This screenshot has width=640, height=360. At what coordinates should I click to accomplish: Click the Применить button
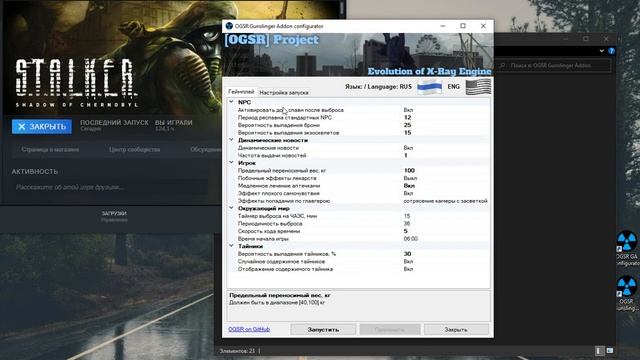389,329
